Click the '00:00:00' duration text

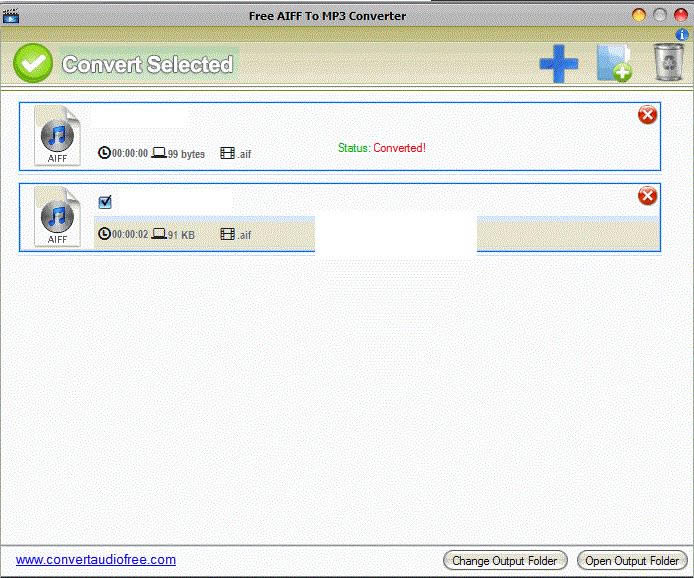tap(130, 153)
